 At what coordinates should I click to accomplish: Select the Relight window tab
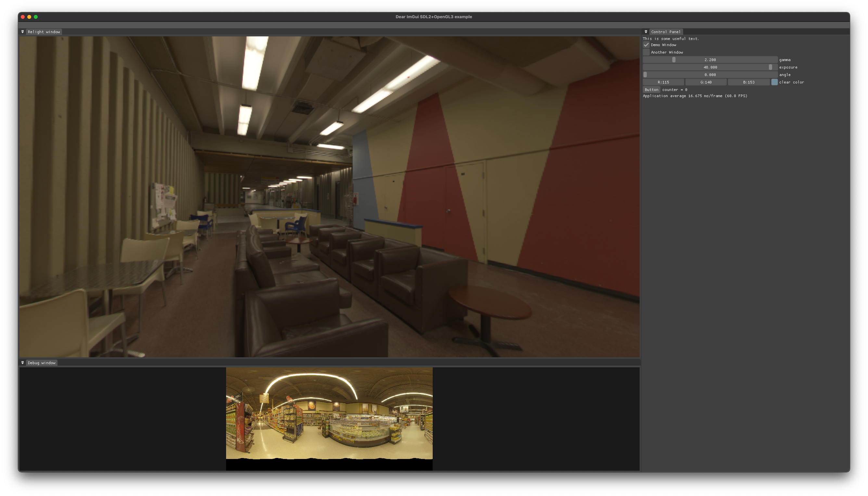pos(44,32)
